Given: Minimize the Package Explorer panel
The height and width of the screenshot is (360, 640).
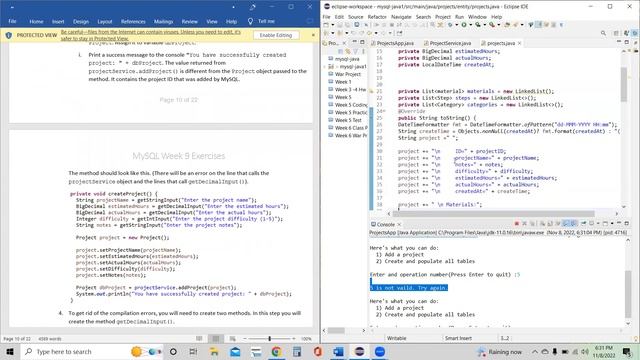Looking at the screenshot, I should click(354, 42).
